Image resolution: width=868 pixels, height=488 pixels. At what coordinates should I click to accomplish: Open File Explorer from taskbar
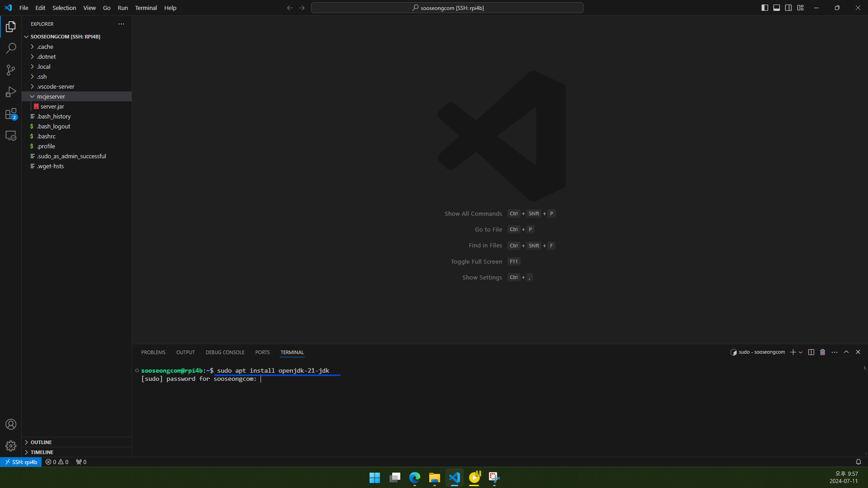(435, 478)
